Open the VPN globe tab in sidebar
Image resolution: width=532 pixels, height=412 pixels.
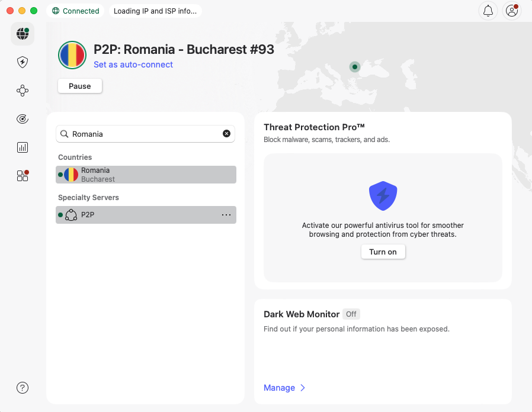(23, 34)
